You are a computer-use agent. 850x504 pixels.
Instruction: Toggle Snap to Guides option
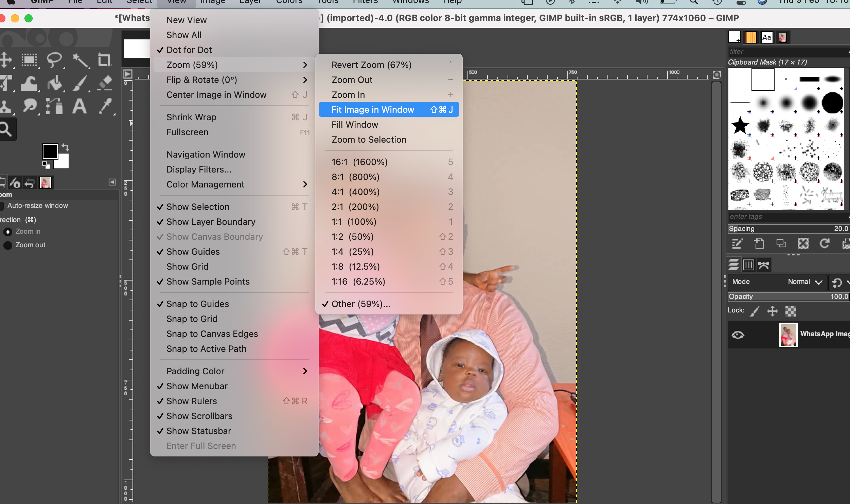234,304
